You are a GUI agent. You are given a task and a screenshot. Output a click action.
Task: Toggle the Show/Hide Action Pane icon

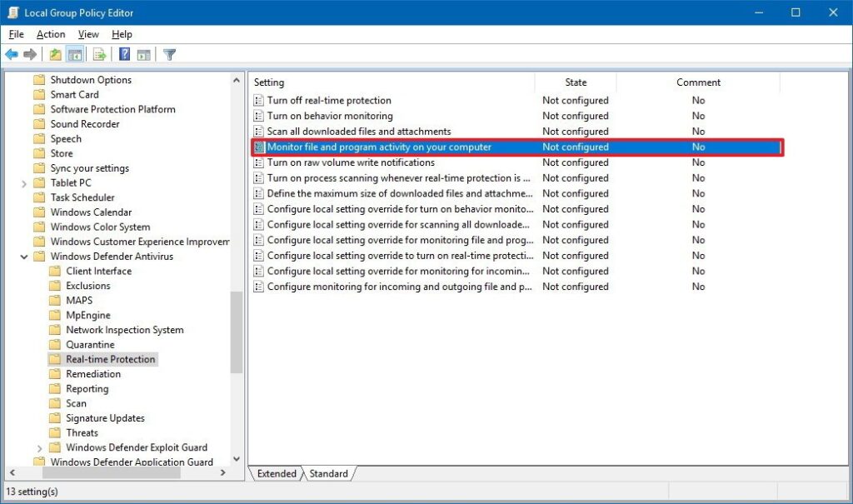(143, 54)
